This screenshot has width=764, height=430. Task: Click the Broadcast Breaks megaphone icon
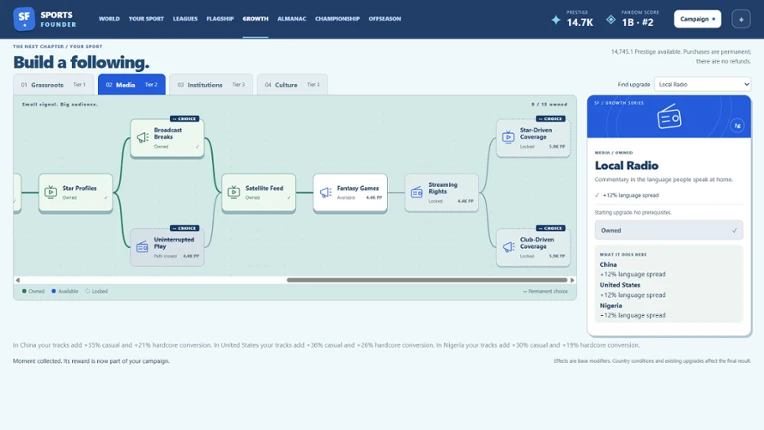[142, 137]
